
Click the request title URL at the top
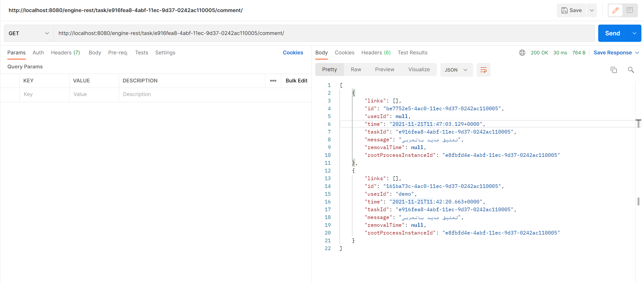click(125, 10)
